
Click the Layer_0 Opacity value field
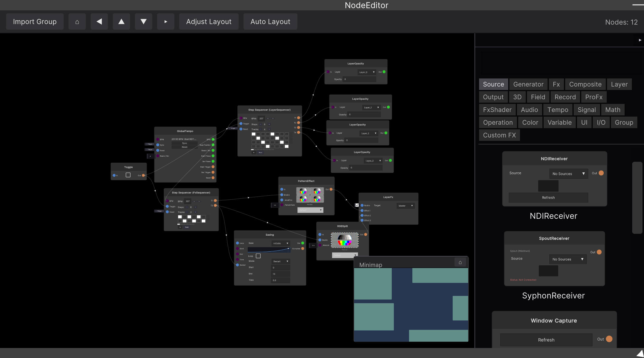[x=360, y=79]
